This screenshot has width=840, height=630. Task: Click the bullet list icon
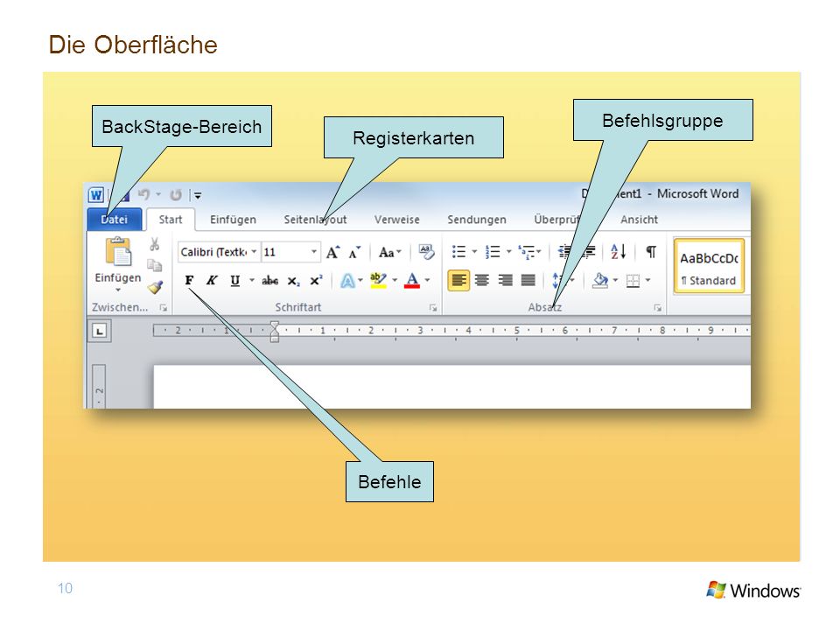(x=459, y=252)
